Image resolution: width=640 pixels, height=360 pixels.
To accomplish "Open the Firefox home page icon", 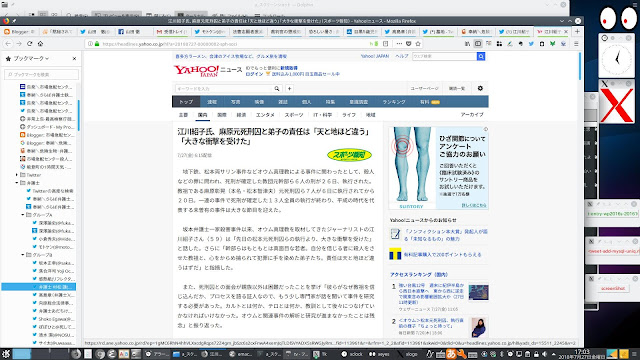I will pos(40,44).
